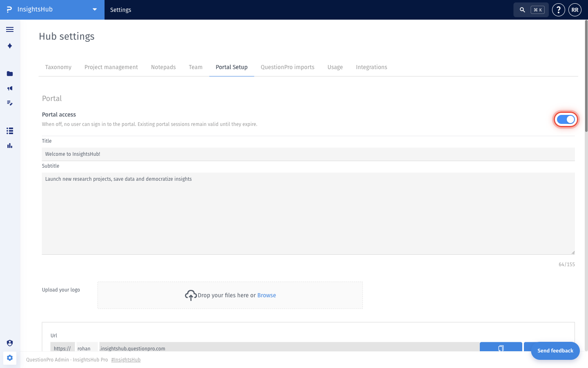Click the https:// URL prefix
588x368 pixels.
click(x=62, y=347)
